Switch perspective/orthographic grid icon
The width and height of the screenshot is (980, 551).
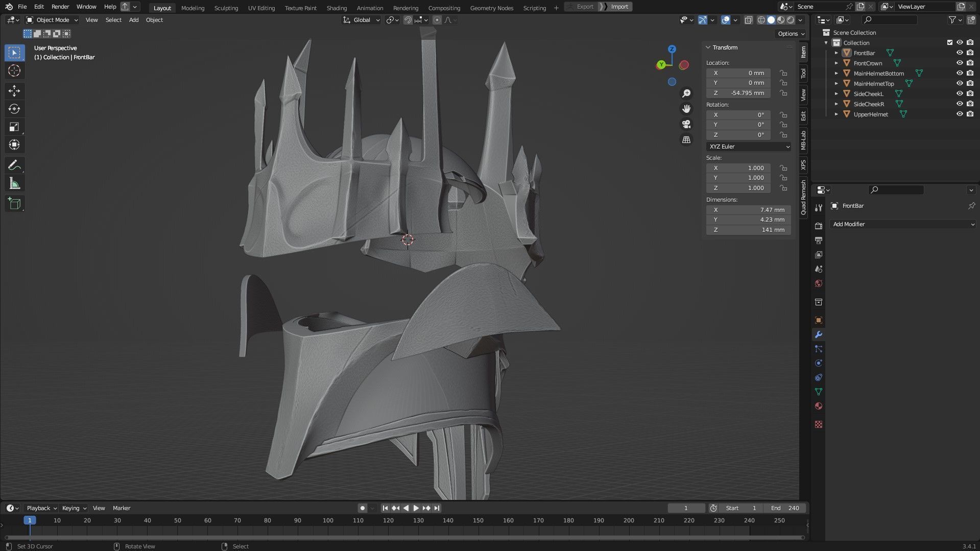tap(686, 139)
